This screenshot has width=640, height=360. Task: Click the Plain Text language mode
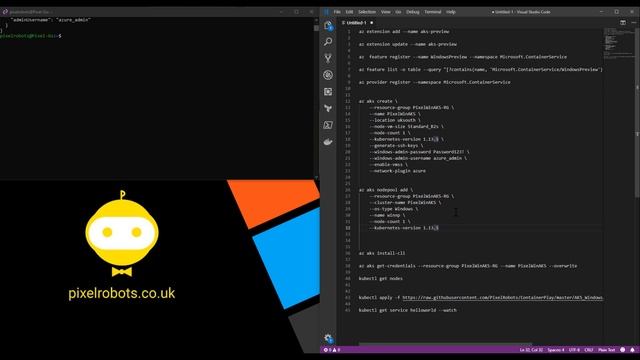pyautogui.click(x=607, y=350)
